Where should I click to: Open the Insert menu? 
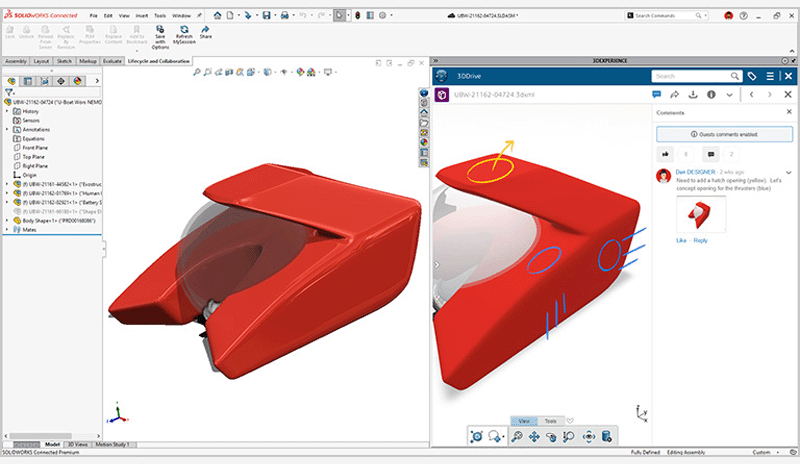(x=142, y=16)
